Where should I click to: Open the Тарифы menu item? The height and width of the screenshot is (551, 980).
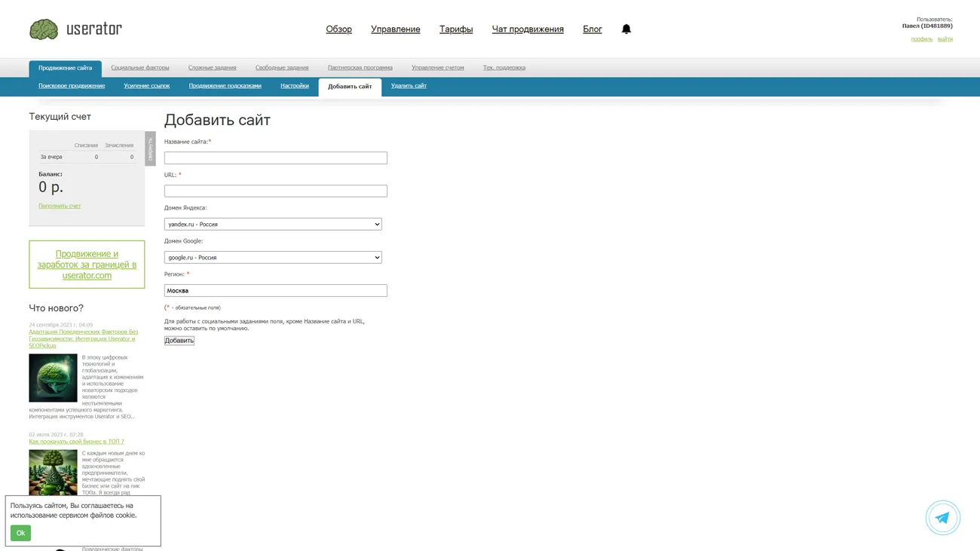[x=456, y=29]
